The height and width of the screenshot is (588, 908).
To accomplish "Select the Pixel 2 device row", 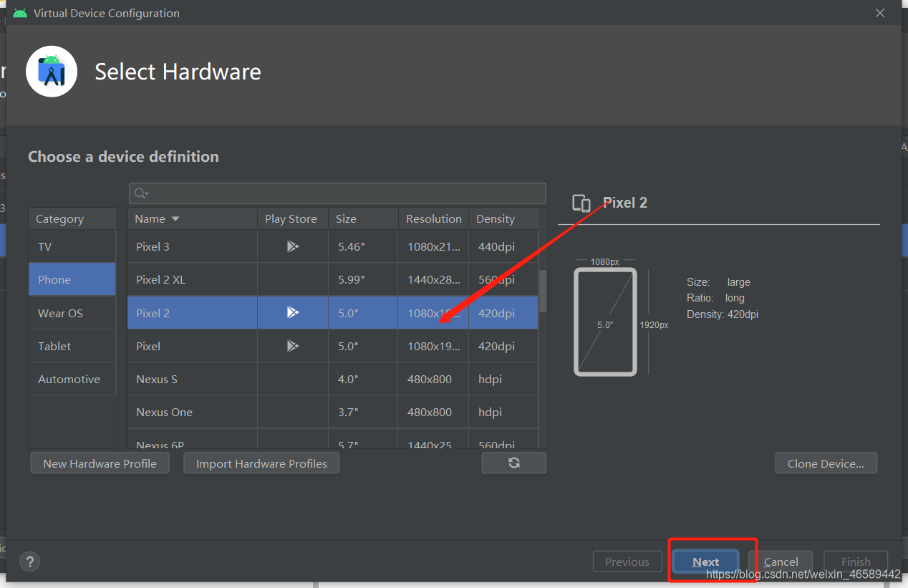I will point(332,313).
